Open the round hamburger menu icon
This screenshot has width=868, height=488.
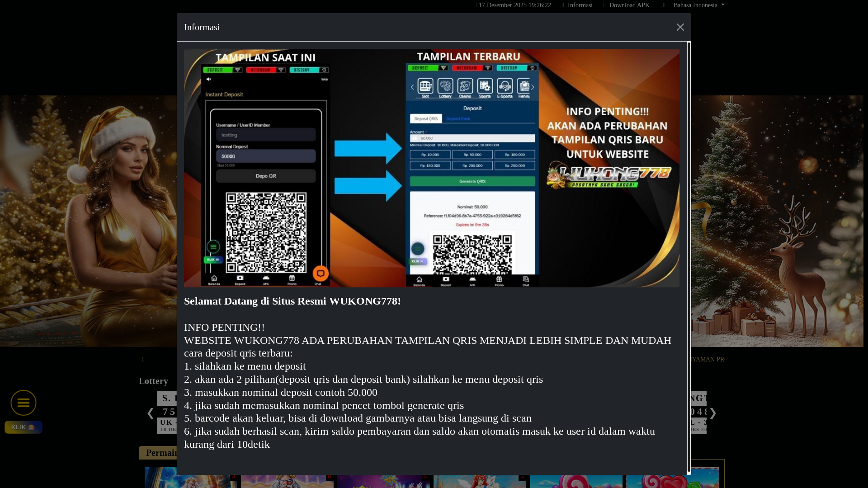click(x=24, y=403)
